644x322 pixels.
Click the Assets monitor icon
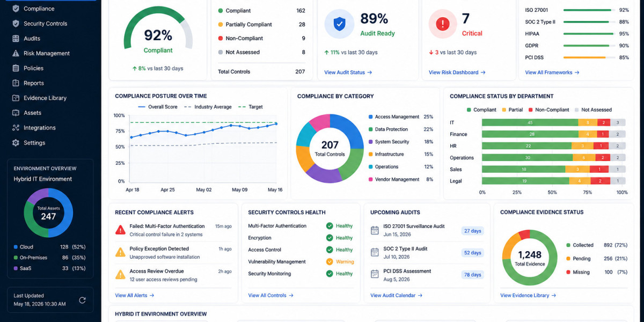tap(16, 113)
